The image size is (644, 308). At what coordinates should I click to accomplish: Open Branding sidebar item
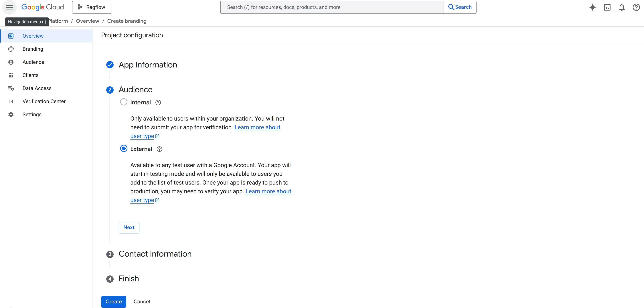46,49
